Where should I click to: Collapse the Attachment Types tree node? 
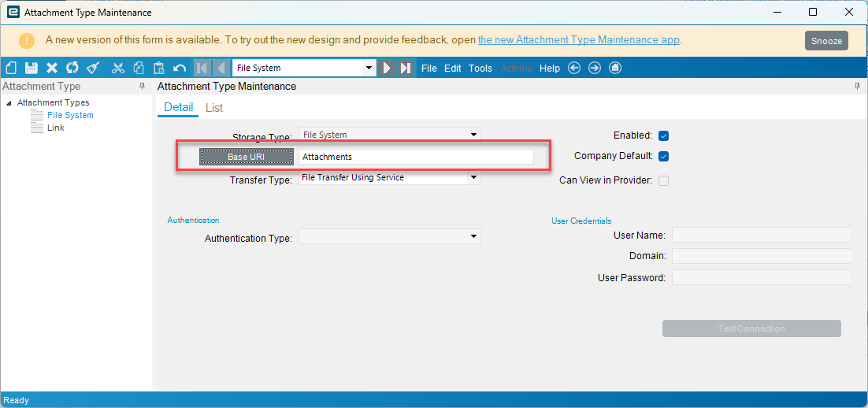coord(9,103)
